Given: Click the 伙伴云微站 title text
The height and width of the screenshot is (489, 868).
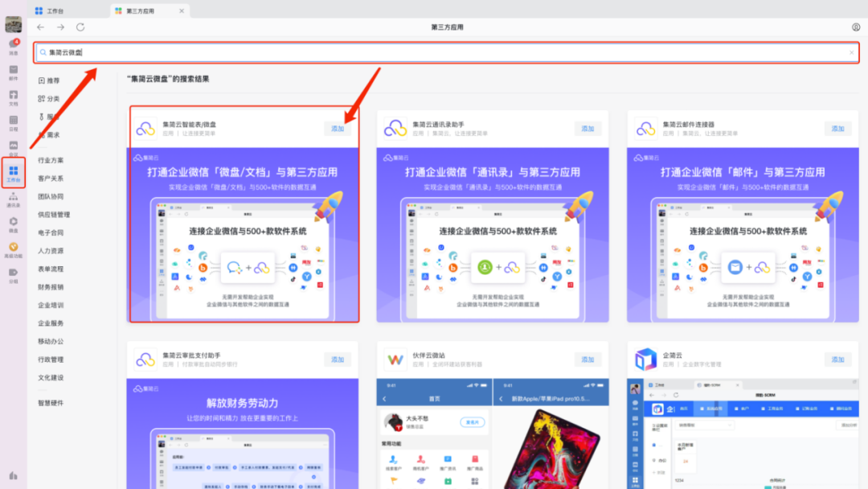Looking at the screenshot, I should (429, 355).
